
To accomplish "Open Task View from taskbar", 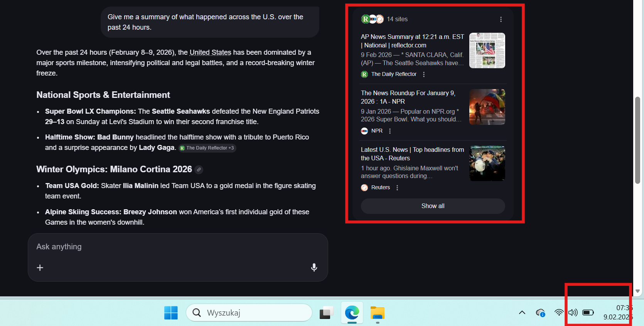I will point(326,313).
